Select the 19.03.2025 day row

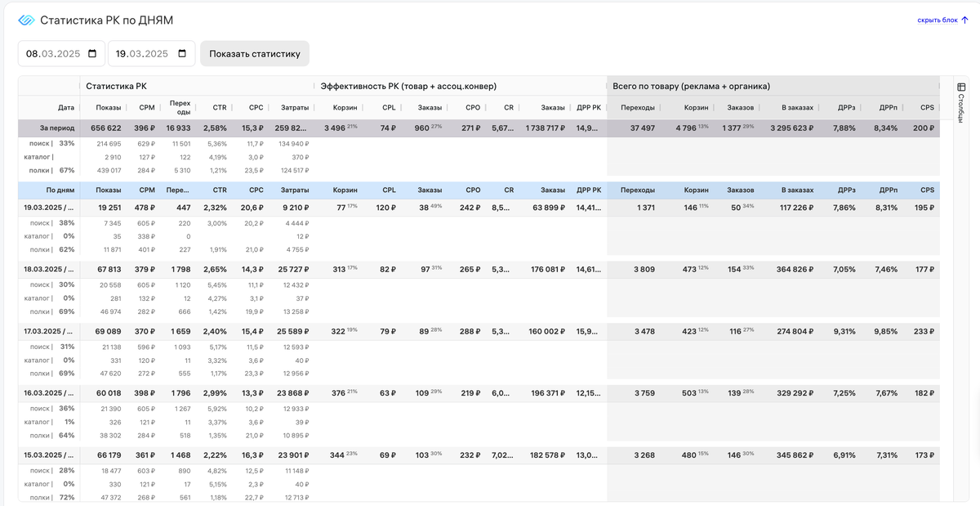pos(479,208)
